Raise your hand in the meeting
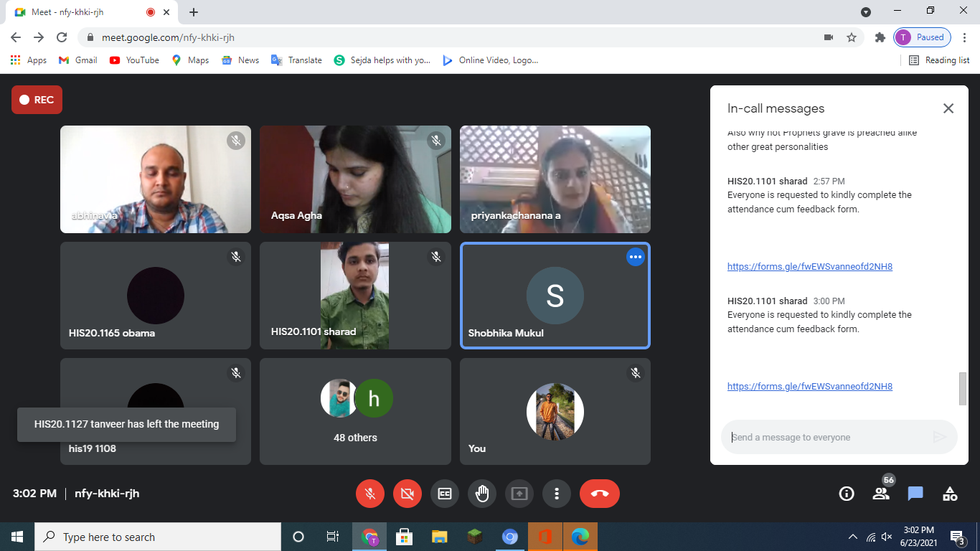This screenshot has width=980, height=551. 482,494
